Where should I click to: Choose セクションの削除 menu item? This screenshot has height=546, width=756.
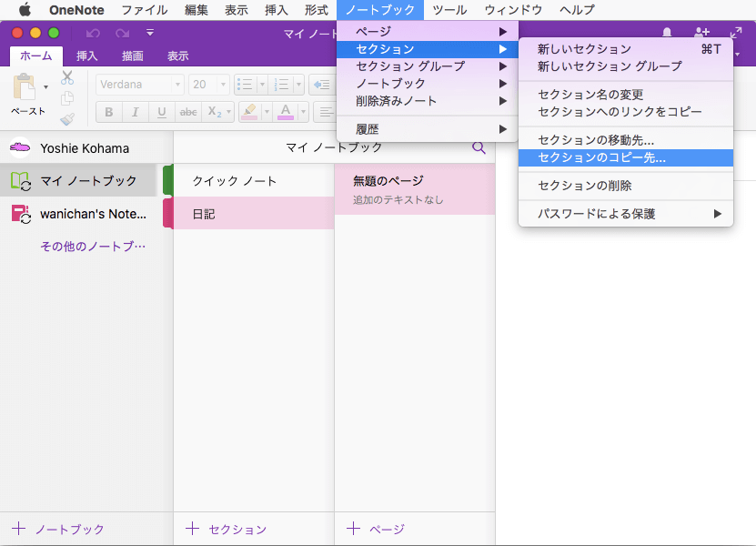[626, 186]
